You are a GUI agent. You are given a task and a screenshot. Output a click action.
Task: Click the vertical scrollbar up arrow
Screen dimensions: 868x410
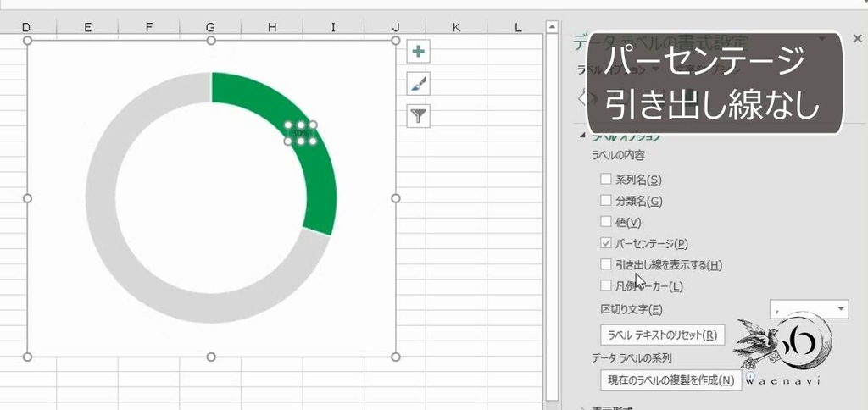coord(552,27)
